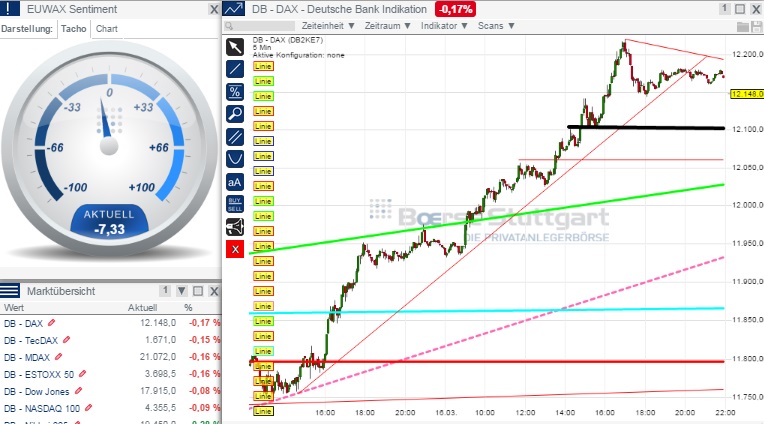Open DB - Dow Jones in market list
The width and height of the screenshot is (764, 424).
point(37,391)
